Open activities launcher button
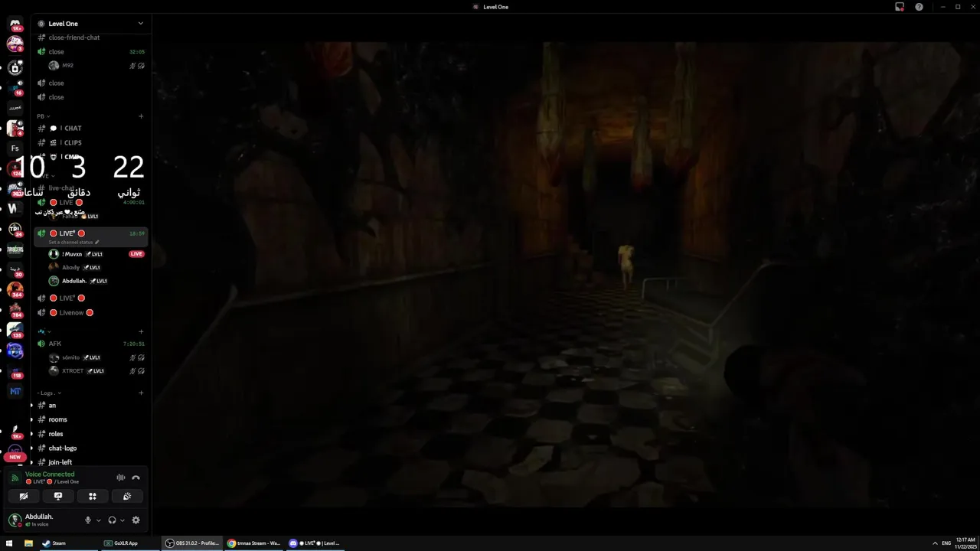Viewport: 980px width, 551px height. (x=93, y=496)
